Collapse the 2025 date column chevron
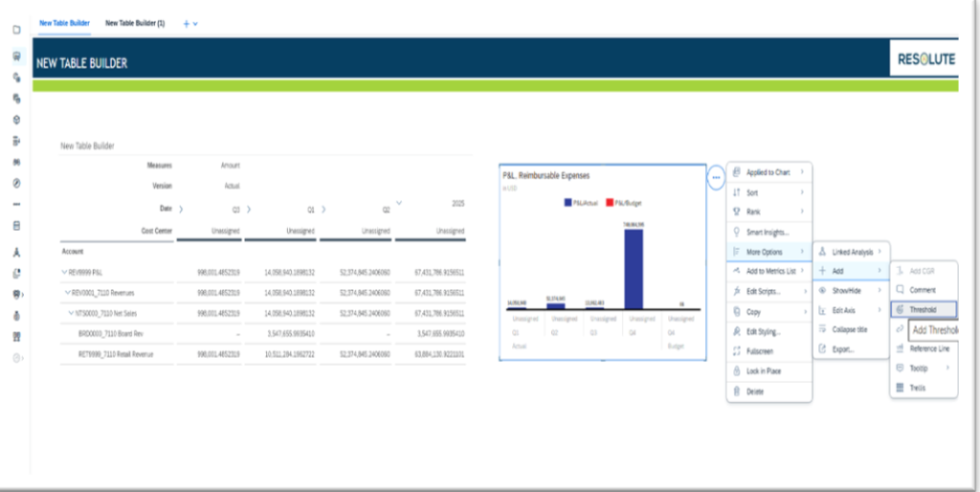The height and width of the screenshot is (492, 980). (399, 203)
